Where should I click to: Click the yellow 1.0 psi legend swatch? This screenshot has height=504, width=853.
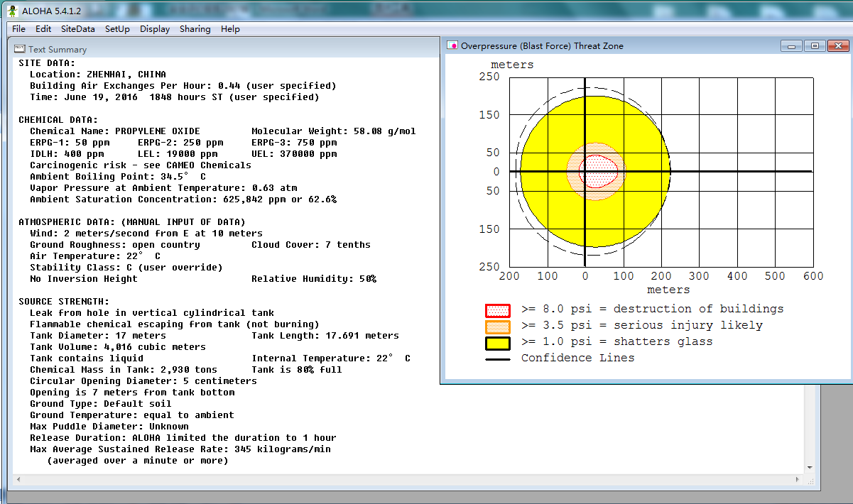click(x=498, y=344)
